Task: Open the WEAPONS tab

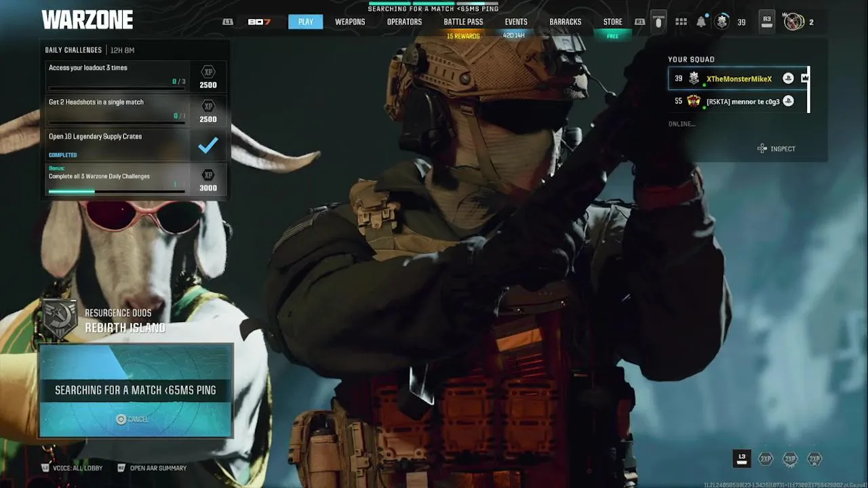Action: 350,22
